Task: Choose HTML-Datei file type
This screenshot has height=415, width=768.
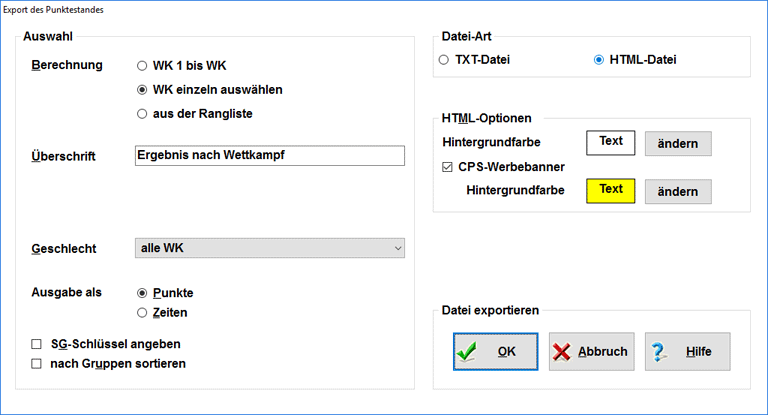Action: click(x=599, y=60)
